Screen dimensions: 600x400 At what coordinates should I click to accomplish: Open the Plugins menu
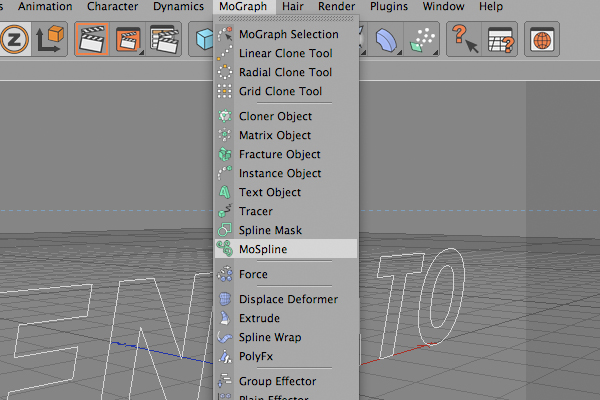coord(389,7)
